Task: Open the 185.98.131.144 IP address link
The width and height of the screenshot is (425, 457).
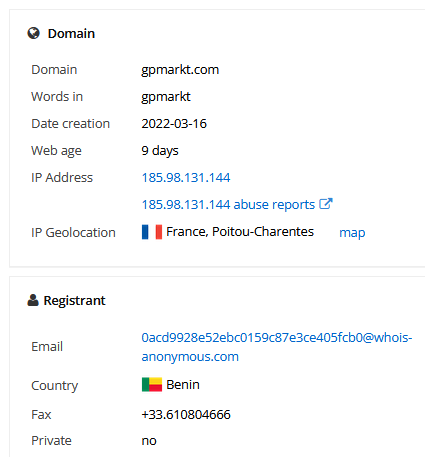Action: [186, 178]
